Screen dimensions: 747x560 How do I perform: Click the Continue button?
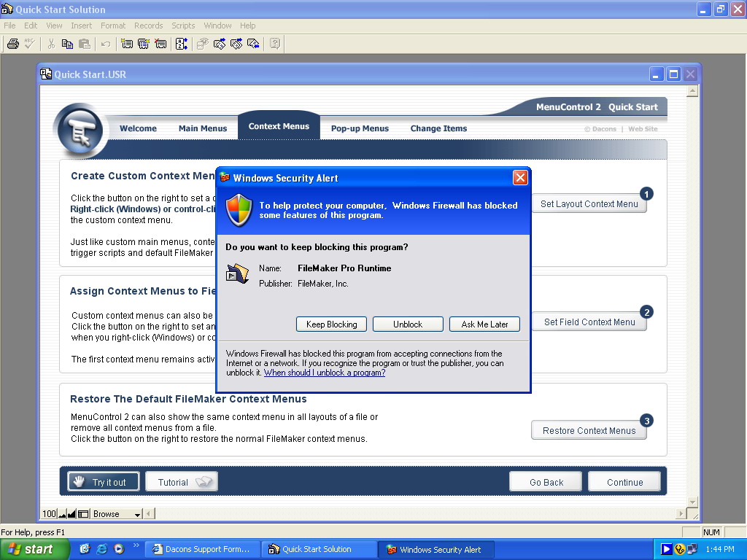[x=624, y=482]
